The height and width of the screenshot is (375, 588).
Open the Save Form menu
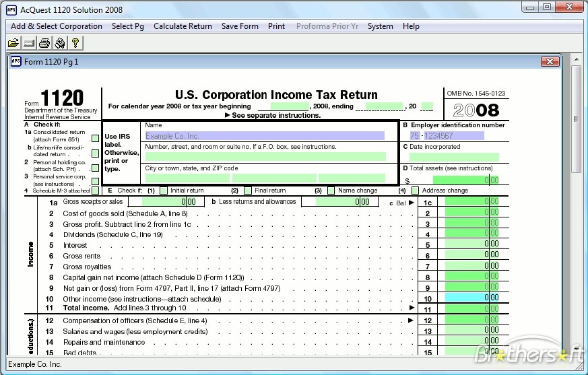click(240, 26)
